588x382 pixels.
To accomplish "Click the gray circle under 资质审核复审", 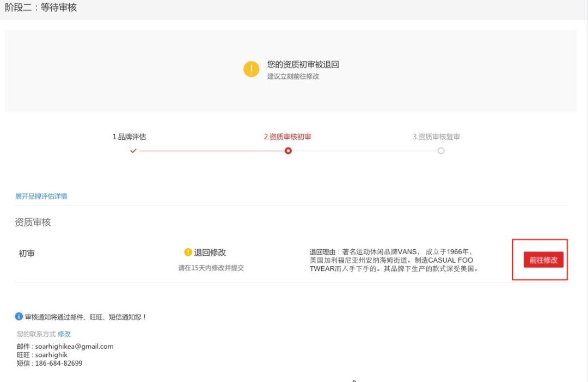I will pyautogui.click(x=442, y=150).
